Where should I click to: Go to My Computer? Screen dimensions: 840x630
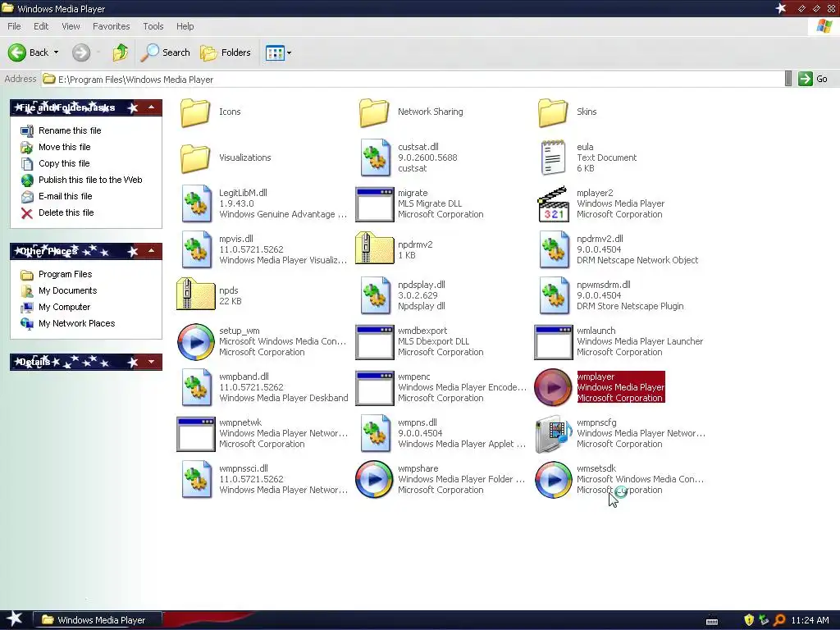(x=64, y=307)
